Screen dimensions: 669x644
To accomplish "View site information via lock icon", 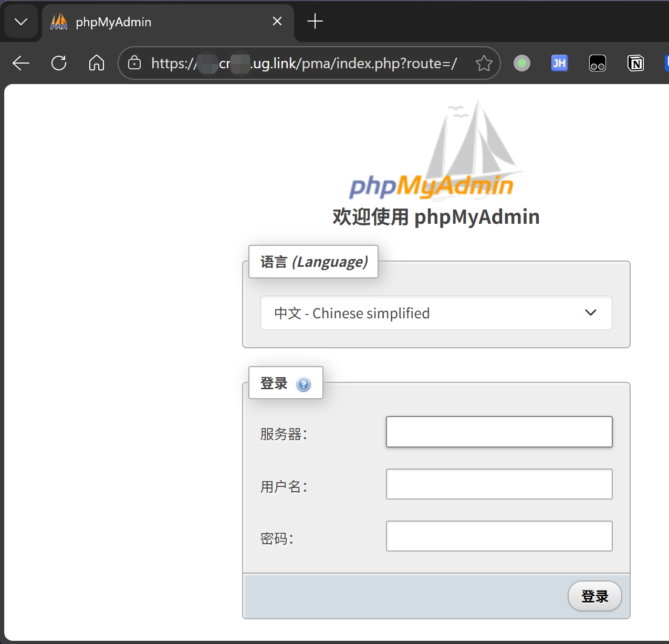I will tap(134, 64).
